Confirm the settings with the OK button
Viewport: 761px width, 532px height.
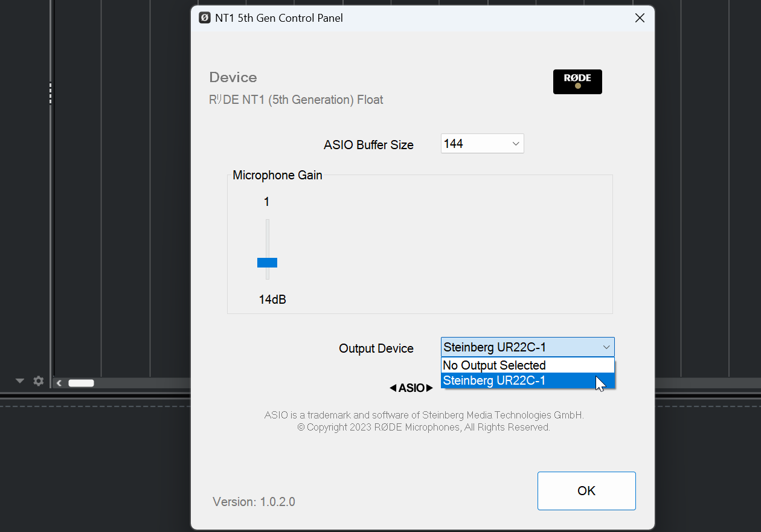point(586,491)
